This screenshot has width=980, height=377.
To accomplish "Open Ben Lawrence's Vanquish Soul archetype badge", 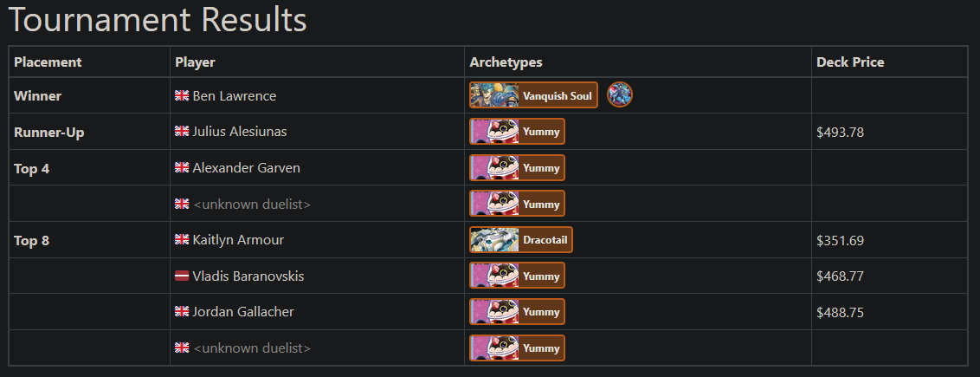I will pyautogui.click(x=534, y=95).
